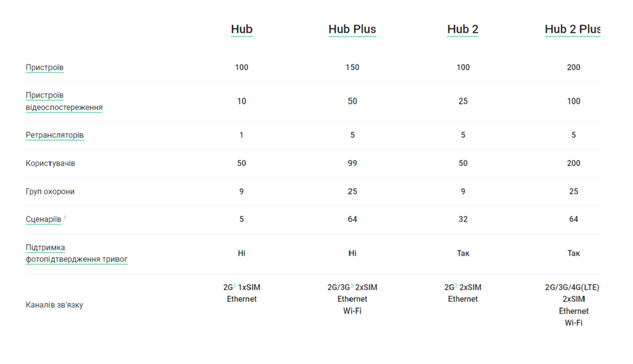Click the Груп охорони row label
This screenshot has width=633, height=364.
click(50, 191)
